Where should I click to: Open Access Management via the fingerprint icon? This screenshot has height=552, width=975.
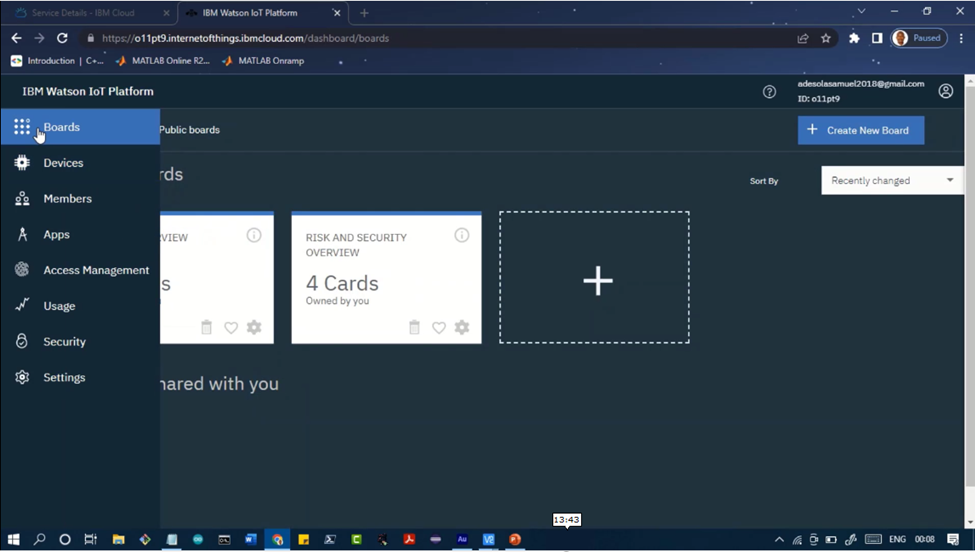click(22, 270)
